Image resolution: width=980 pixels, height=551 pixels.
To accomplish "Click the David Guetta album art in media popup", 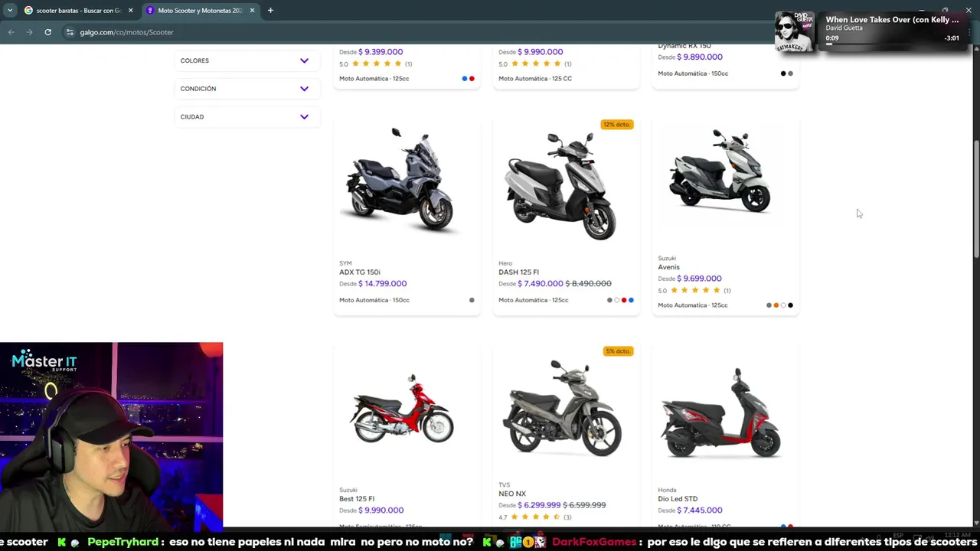I will [794, 31].
